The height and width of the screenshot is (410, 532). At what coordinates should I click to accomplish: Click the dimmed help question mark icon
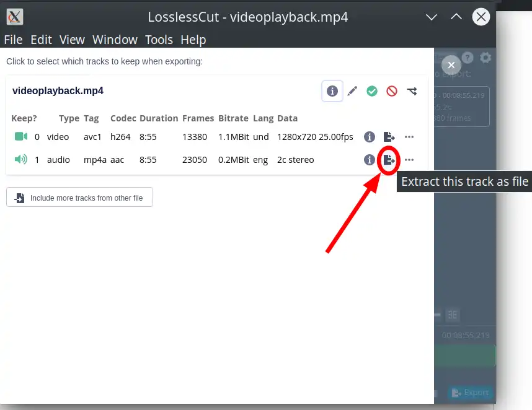(468, 58)
